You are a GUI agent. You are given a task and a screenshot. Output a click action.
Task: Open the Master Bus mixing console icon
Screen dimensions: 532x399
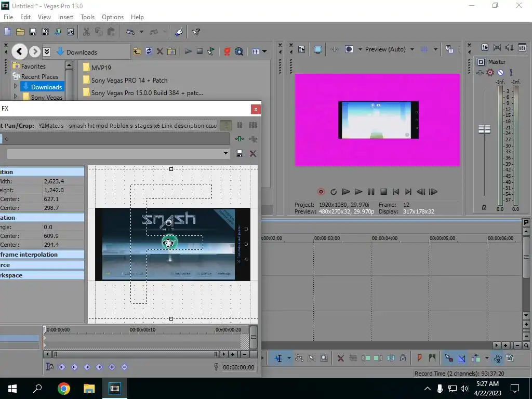click(x=522, y=47)
